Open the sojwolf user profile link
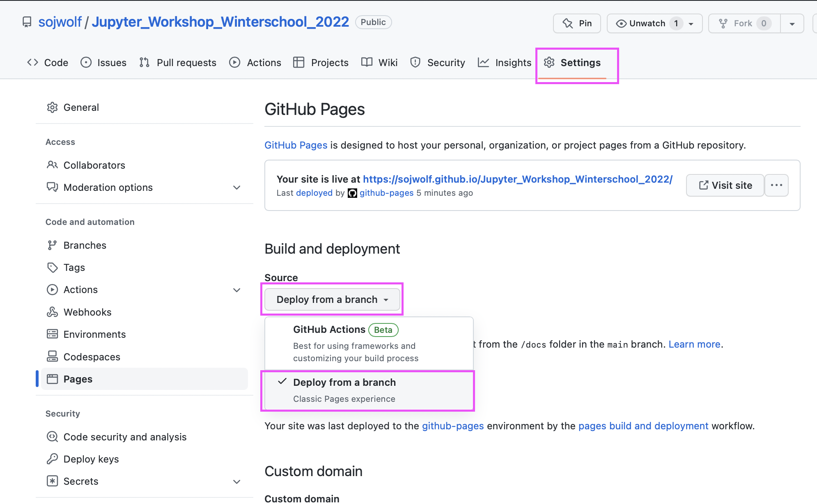Image resolution: width=817 pixels, height=504 pixels. [60, 22]
